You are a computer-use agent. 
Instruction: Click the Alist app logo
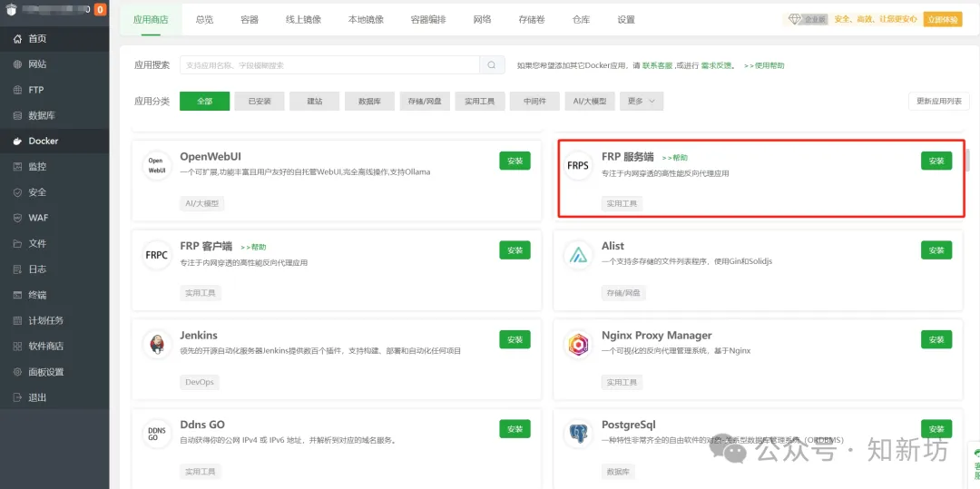pyautogui.click(x=578, y=255)
